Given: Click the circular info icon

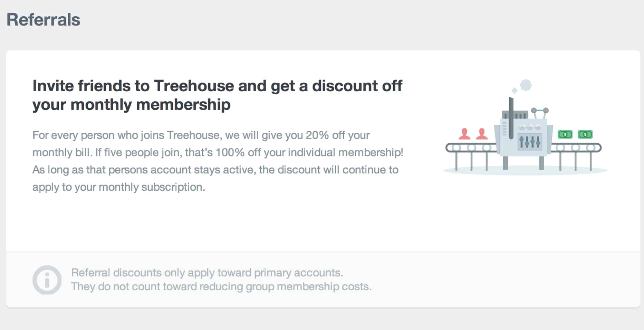Looking at the screenshot, I should [x=47, y=280].
